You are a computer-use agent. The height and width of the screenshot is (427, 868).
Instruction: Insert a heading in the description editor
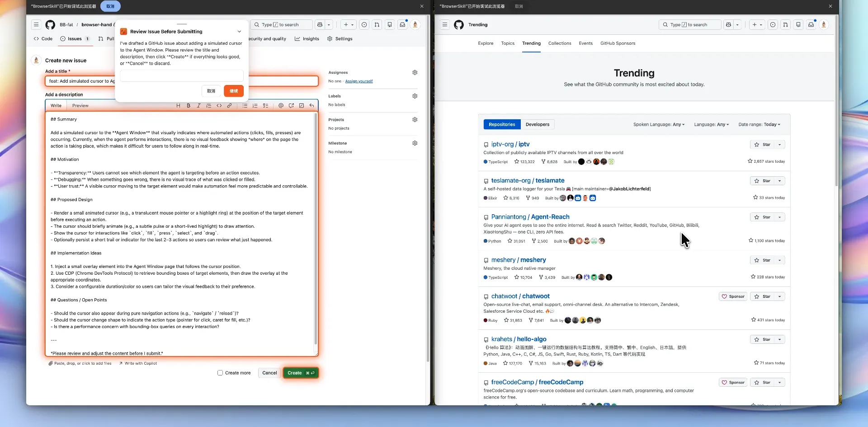(178, 106)
